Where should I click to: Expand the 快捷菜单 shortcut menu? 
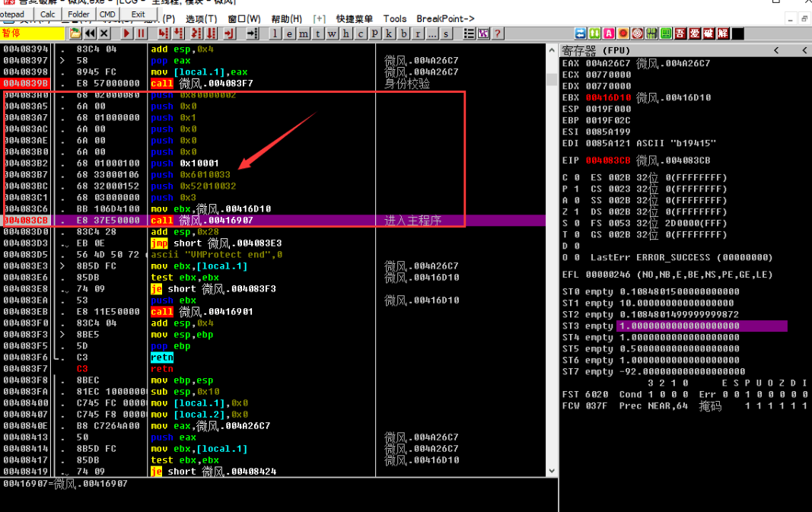[x=354, y=18]
